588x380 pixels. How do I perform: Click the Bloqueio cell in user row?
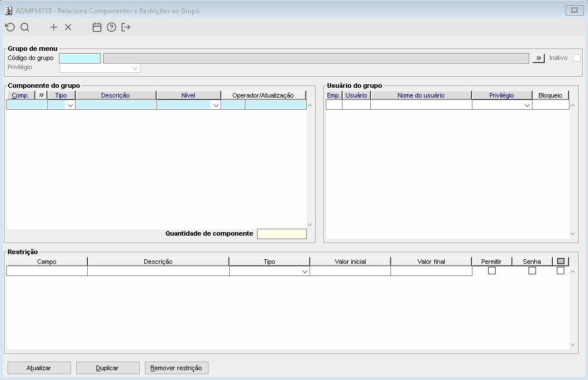pyautogui.click(x=550, y=105)
